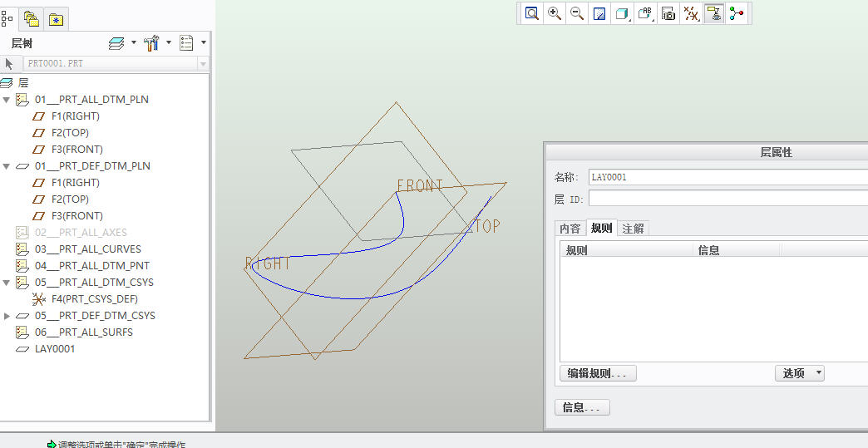Click the Refit view icon
This screenshot has height=448, width=868.
click(x=532, y=13)
